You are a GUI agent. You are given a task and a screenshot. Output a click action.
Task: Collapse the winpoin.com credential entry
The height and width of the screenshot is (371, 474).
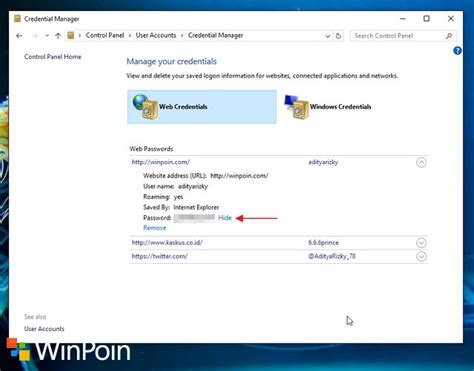(x=421, y=162)
